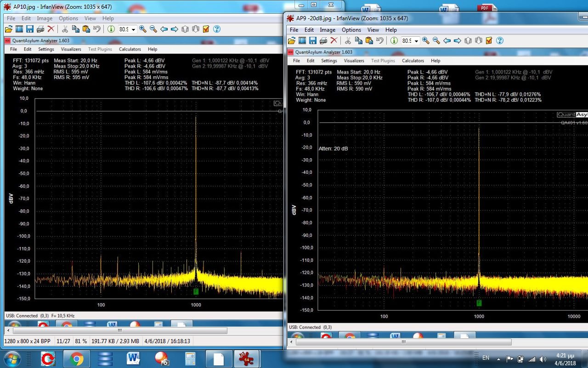The image size is (588, 368).
Task: Open Google Chrome from the taskbar
Action: pyautogui.click(x=76, y=358)
